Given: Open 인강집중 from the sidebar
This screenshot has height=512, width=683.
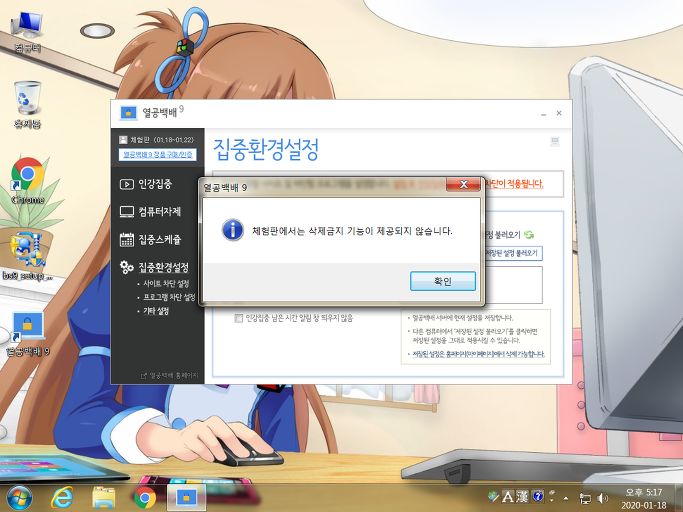Looking at the screenshot, I should (155, 184).
